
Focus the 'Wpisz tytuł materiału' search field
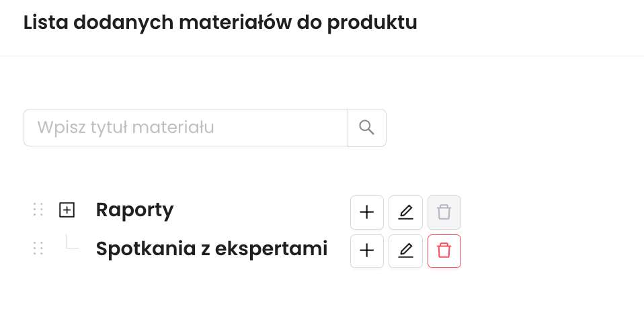click(x=186, y=128)
